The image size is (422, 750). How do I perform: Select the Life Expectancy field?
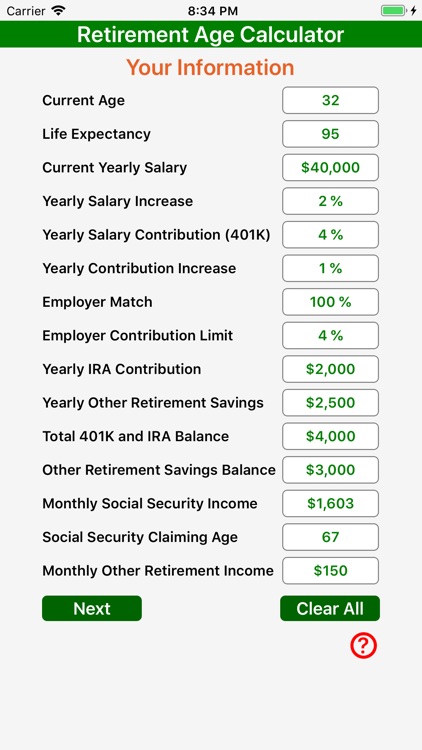click(x=331, y=134)
